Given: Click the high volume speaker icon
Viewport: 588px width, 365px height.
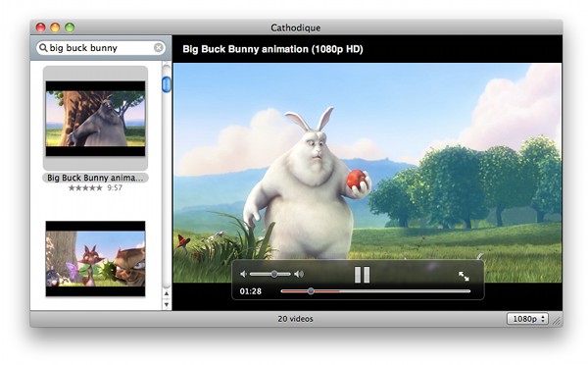Looking at the screenshot, I should click(299, 274).
